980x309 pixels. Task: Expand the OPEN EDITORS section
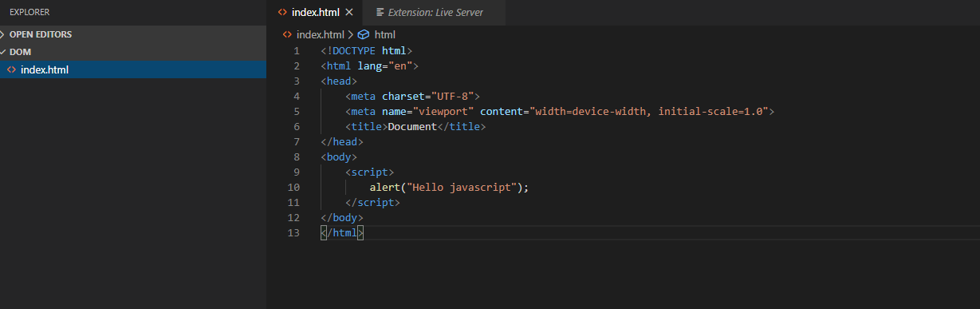point(133,34)
